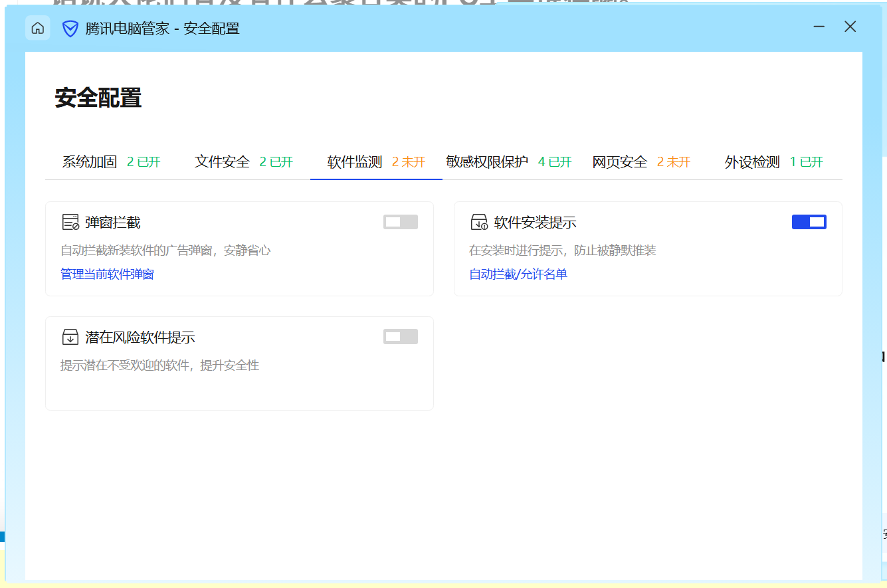Select the 软件监测 tab
The height and width of the screenshot is (588, 887).
376,161
